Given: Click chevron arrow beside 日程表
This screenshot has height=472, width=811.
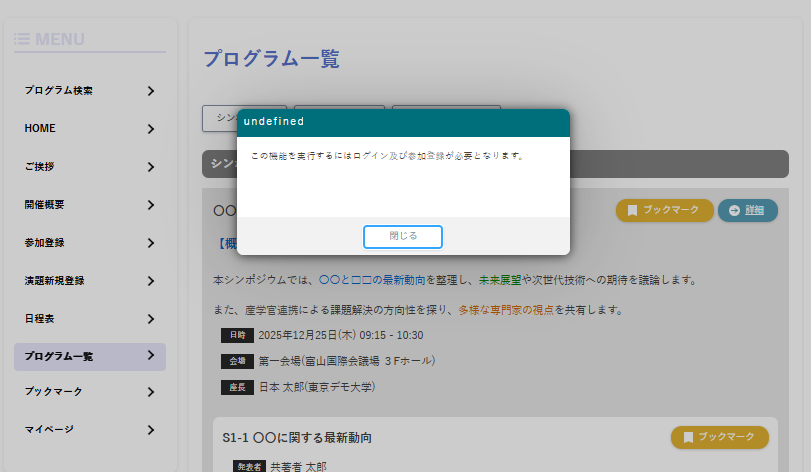Looking at the screenshot, I should pyautogui.click(x=150, y=319).
